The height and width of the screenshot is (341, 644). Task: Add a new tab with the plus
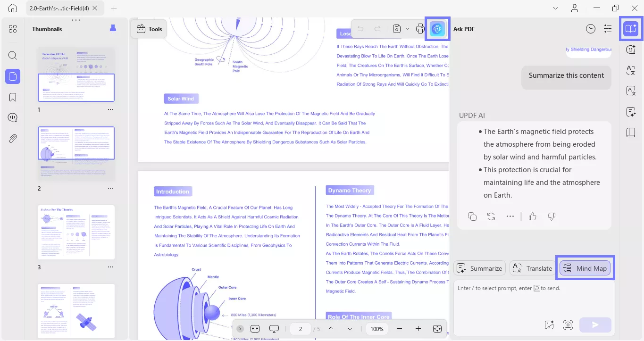coord(114,8)
